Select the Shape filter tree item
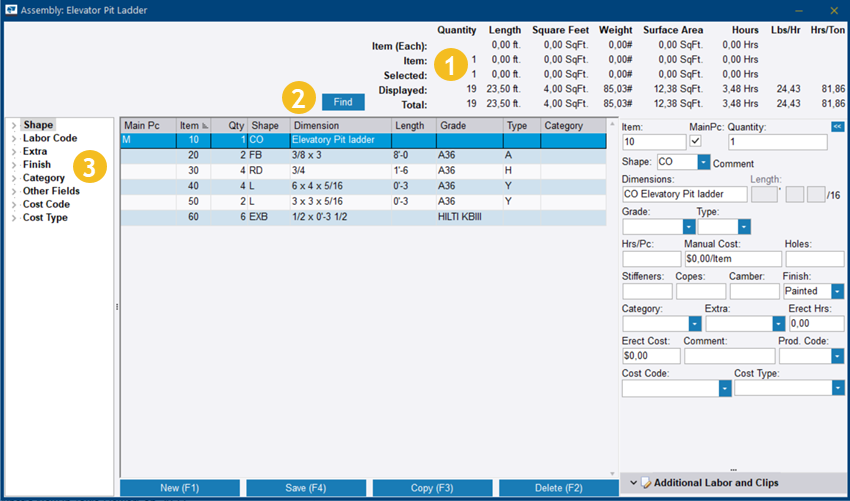This screenshot has width=850, height=501. (38, 125)
